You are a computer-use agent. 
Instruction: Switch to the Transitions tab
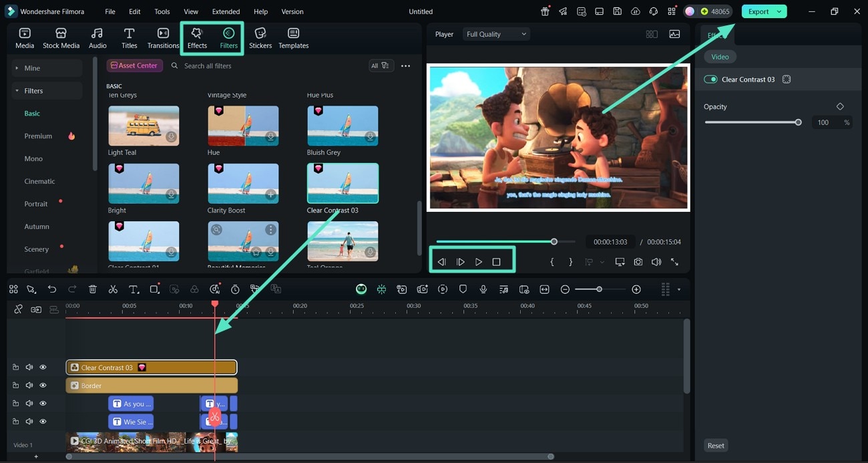pos(163,38)
